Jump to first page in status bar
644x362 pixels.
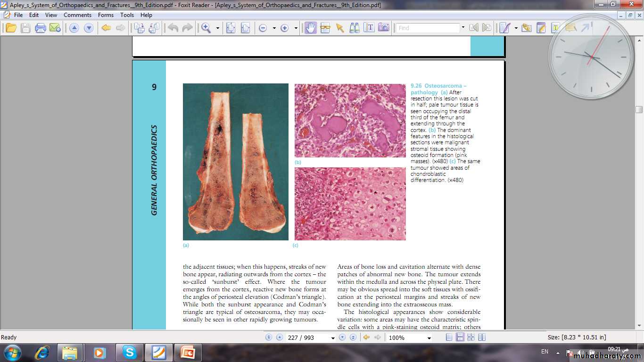269,337
